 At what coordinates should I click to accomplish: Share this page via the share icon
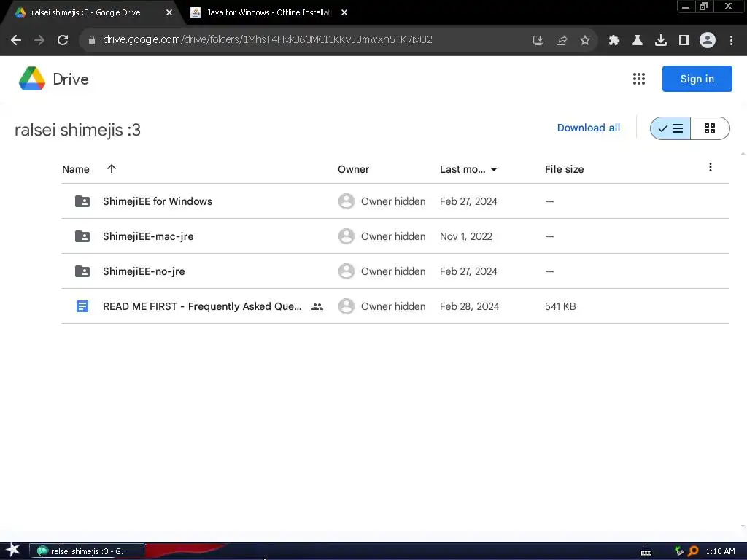(x=561, y=40)
